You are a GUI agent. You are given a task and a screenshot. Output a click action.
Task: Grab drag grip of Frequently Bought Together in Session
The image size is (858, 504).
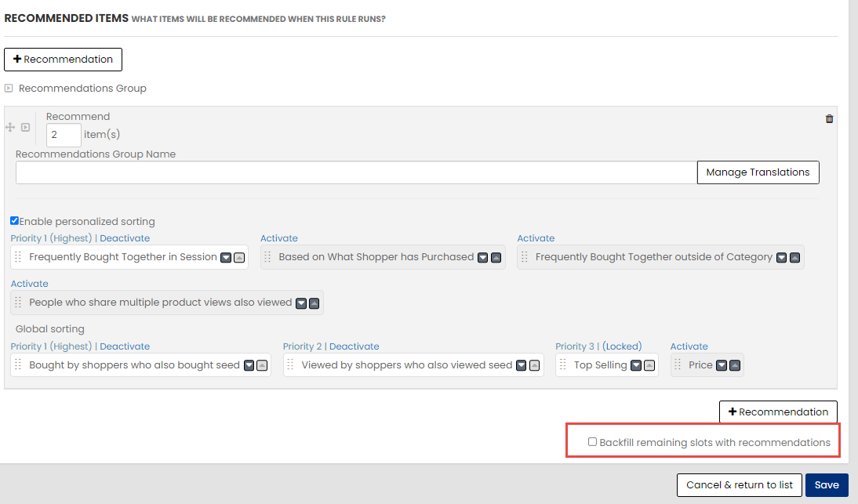coord(18,257)
